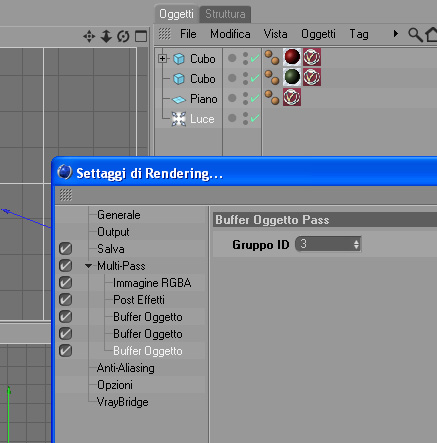
Task: Switch to the Struttura tab
Action: (225, 14)
